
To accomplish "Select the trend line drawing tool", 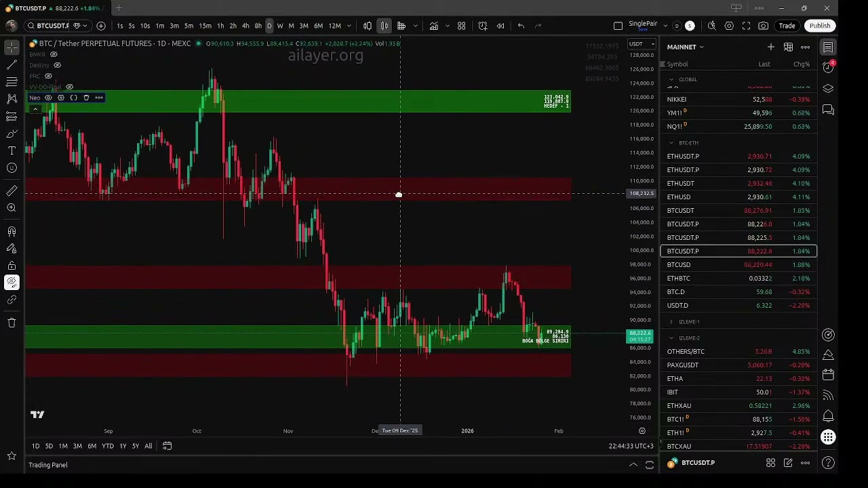I will [12, 64].
